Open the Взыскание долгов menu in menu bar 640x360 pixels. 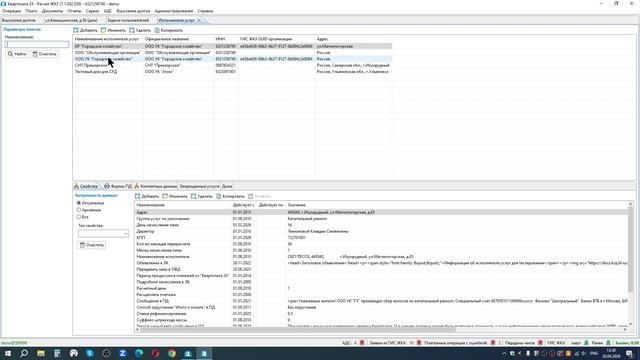point(133,11)
